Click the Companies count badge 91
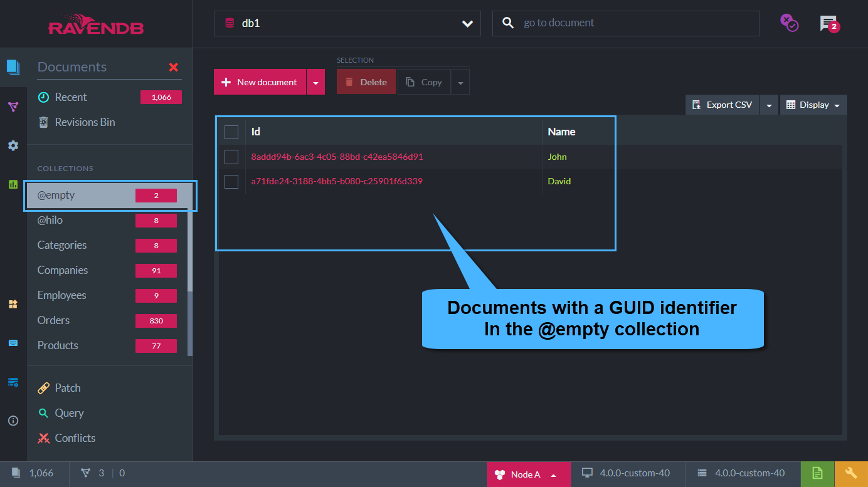Viewport: 868px width, 487px height. [x=156, y=271]
